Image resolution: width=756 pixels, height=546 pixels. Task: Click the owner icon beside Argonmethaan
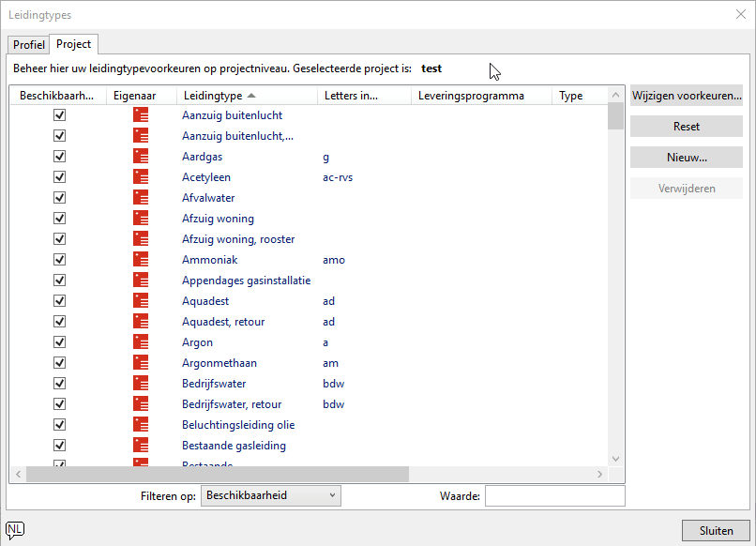click(141, 363)
